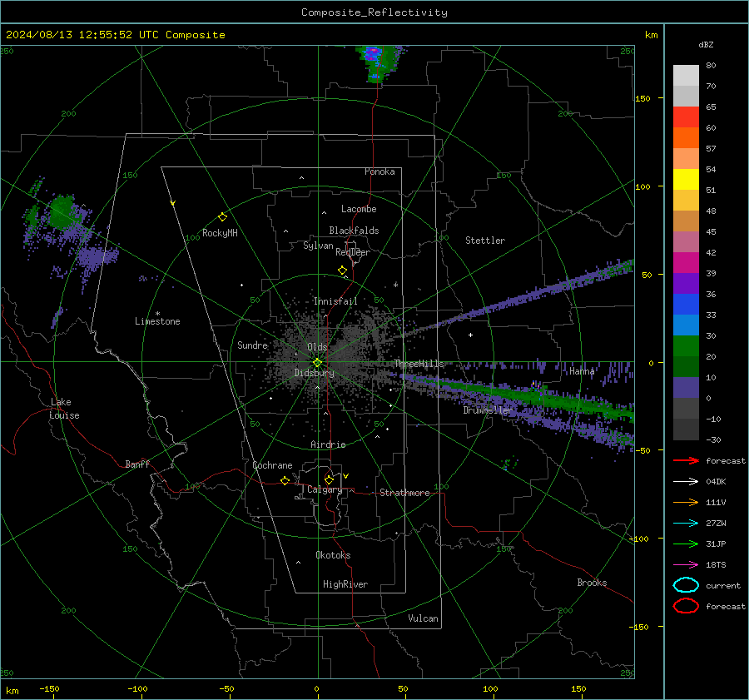Click the Olds town label
749x700 pixels.
pyautogui.click(x=317, y=347)
